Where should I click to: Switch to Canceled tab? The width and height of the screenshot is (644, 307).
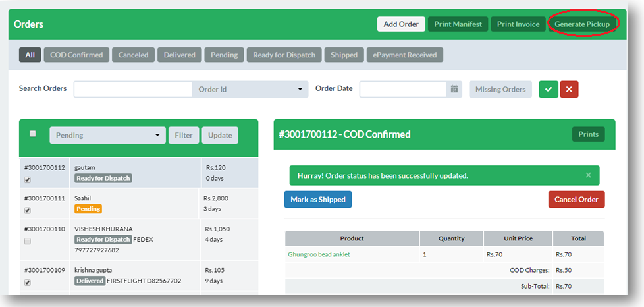pos(133,55)
